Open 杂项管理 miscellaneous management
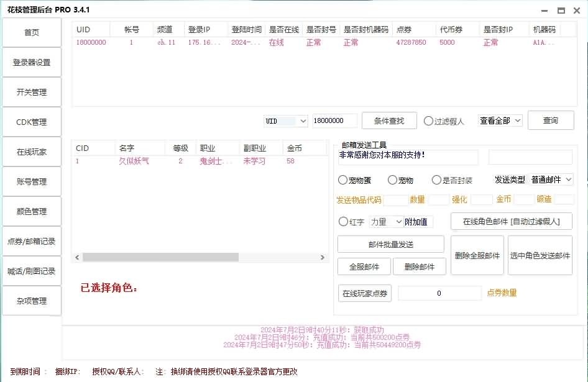 31,301
